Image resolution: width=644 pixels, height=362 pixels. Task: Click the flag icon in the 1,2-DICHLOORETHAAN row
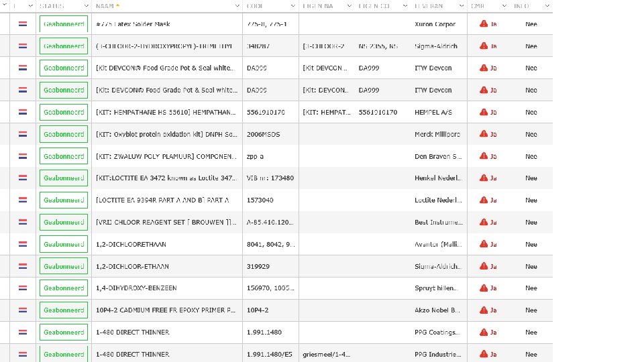[23, 244]
